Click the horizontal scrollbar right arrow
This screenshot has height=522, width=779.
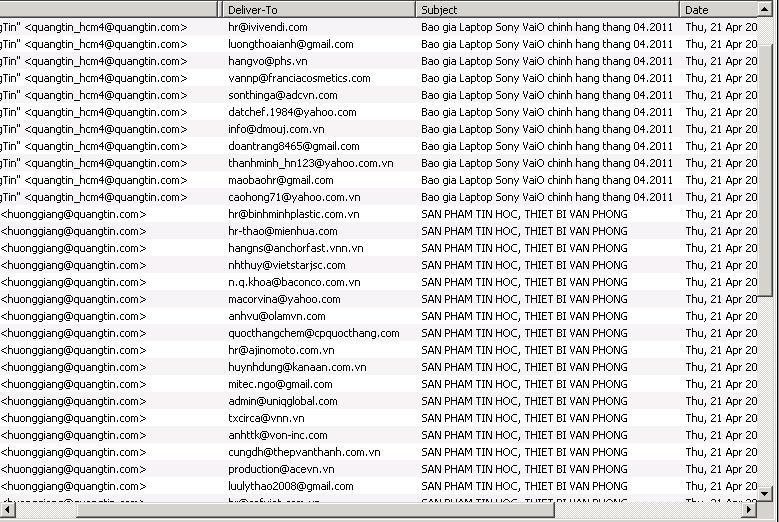750,509
